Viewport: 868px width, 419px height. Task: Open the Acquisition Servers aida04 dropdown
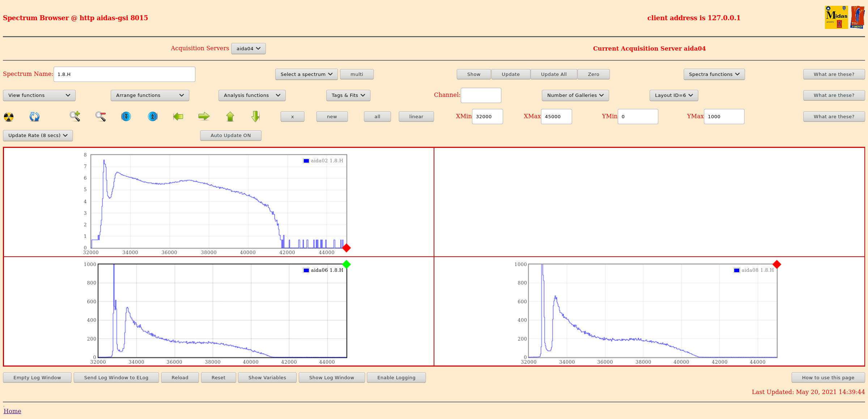tap(248, 49)
